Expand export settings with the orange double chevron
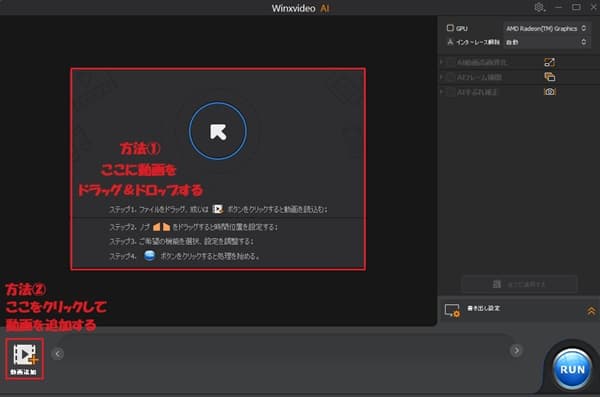 point(591,311)
